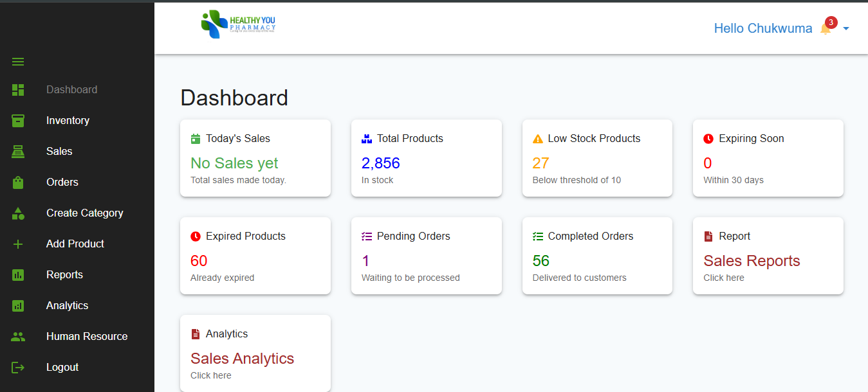Click the 'In stock' caption
868x392 pixels.
(377, 180)
